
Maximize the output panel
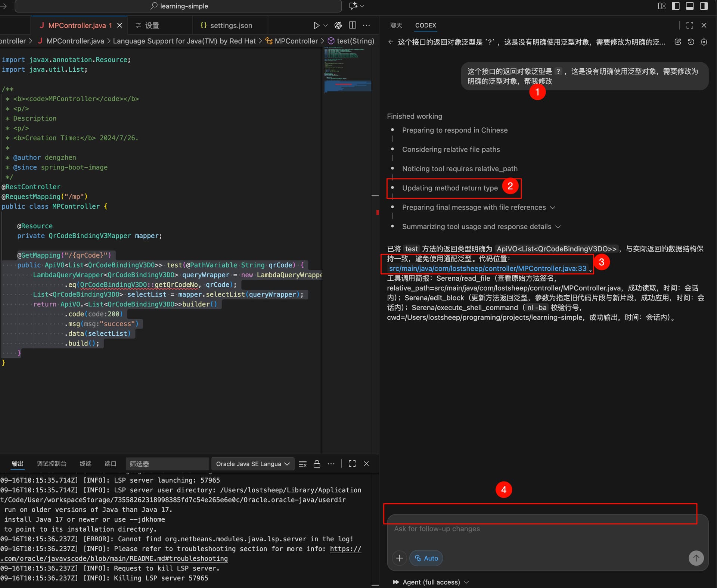352,464
